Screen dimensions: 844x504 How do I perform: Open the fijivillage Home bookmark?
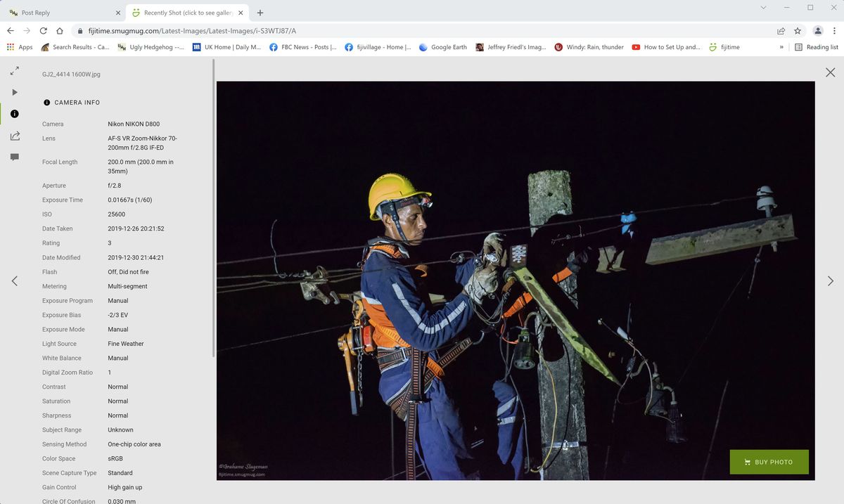coord(378,47)
